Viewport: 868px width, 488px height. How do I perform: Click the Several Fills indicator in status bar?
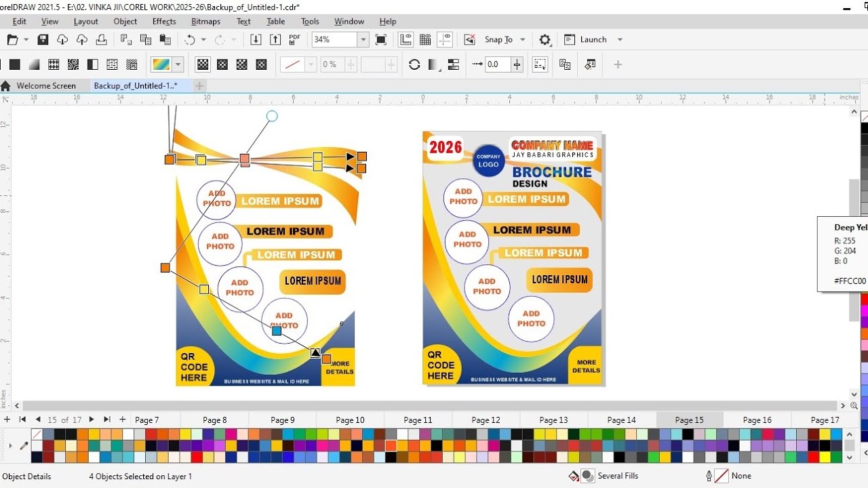(x=588, y=476)
